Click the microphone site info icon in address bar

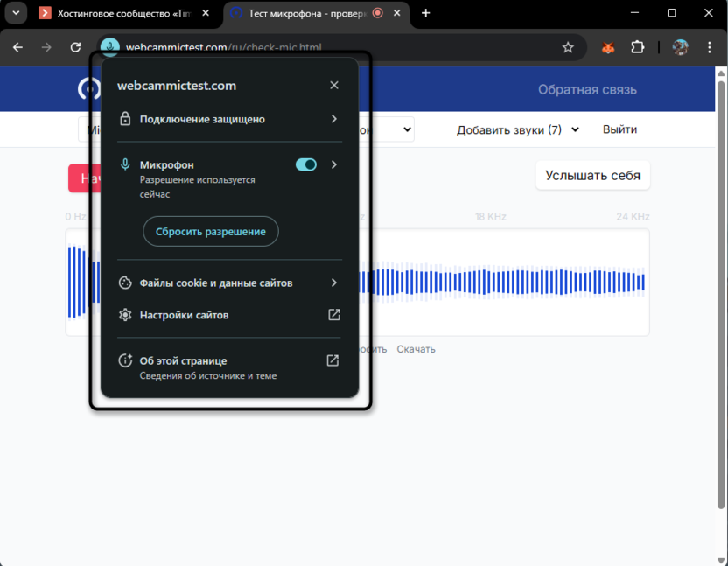tap(110, 46)
